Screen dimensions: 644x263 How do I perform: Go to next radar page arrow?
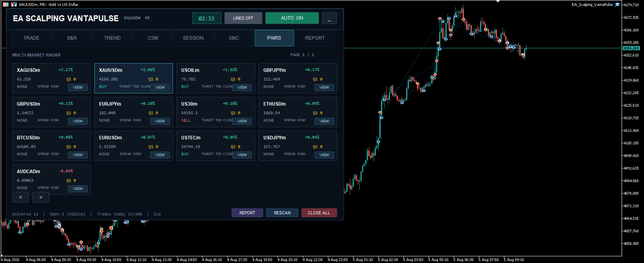click(40, 197)
